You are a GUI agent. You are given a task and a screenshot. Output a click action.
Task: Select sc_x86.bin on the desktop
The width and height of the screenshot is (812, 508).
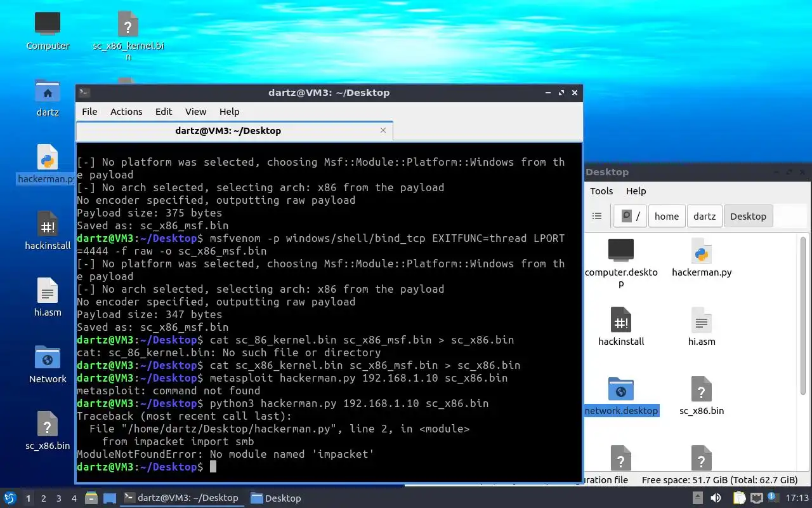click(48, 431)
